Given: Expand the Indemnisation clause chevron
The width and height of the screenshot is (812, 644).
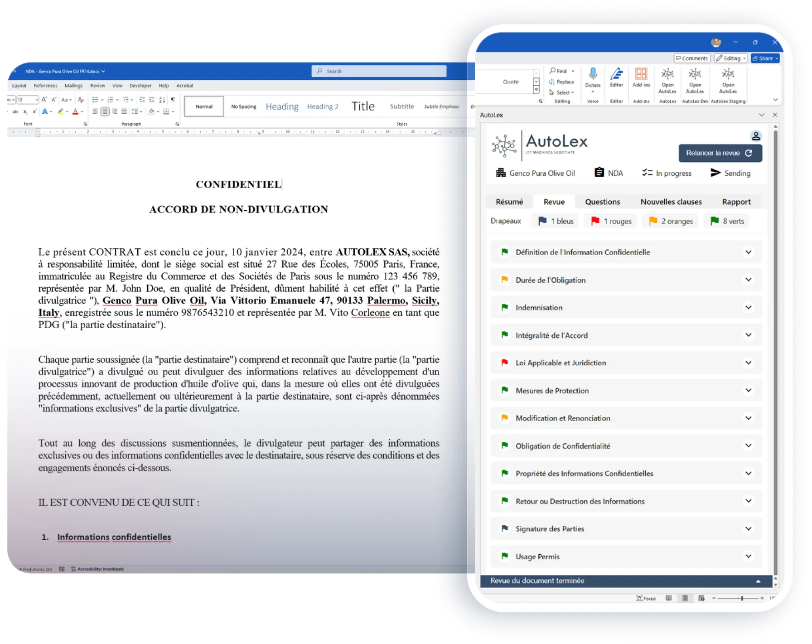Looking at the screenshot, I should click(749, 307).
